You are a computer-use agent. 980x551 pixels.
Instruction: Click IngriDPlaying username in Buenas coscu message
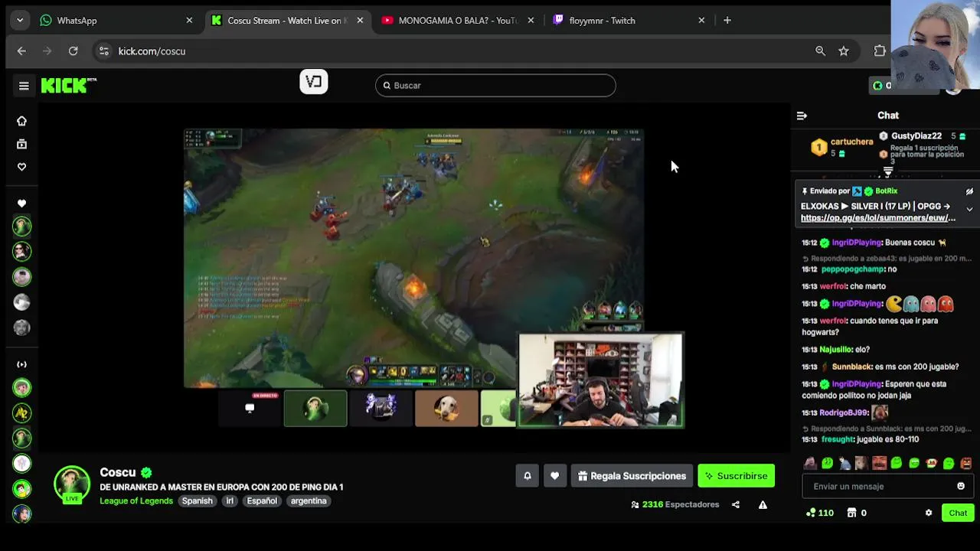click(857, 243)
